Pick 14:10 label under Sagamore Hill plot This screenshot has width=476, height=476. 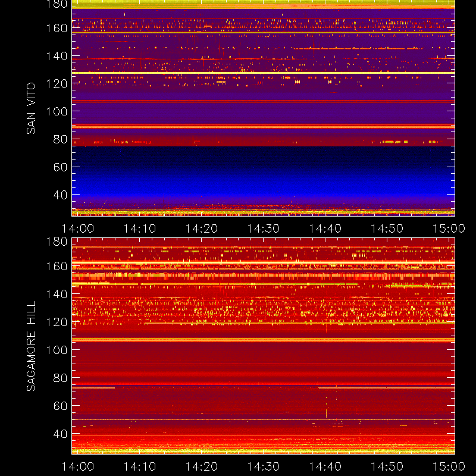(x=140, y=466)
